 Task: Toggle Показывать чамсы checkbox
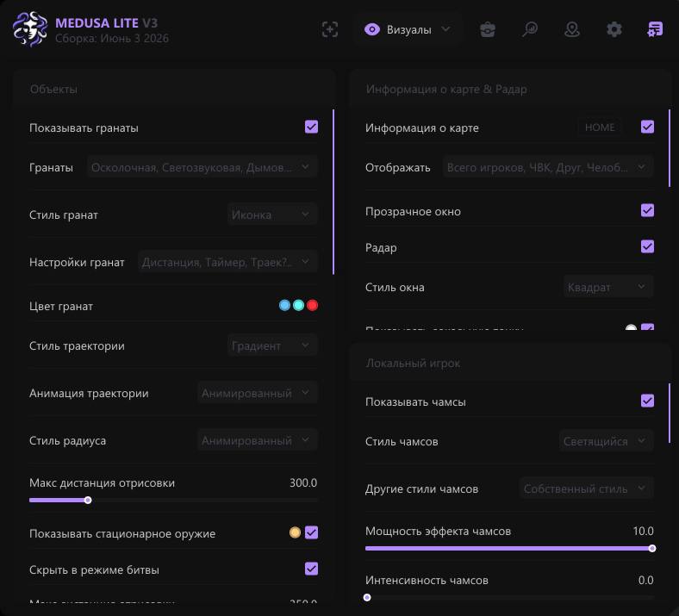pos(647,401)
